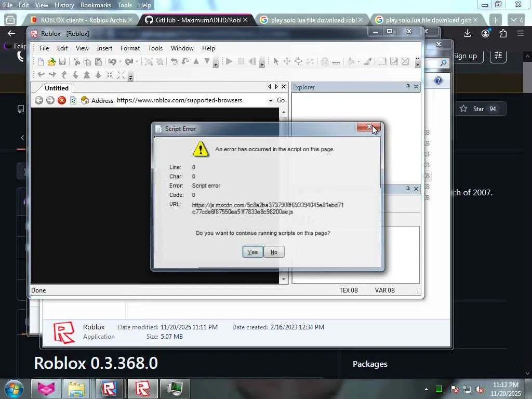Open the Address history dropdown

pos(271,100)
